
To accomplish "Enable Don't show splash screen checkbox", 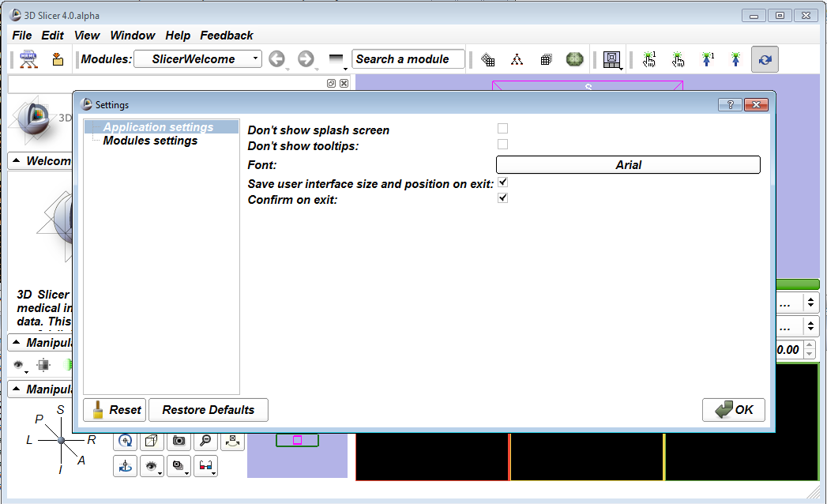I will (502, 129).
